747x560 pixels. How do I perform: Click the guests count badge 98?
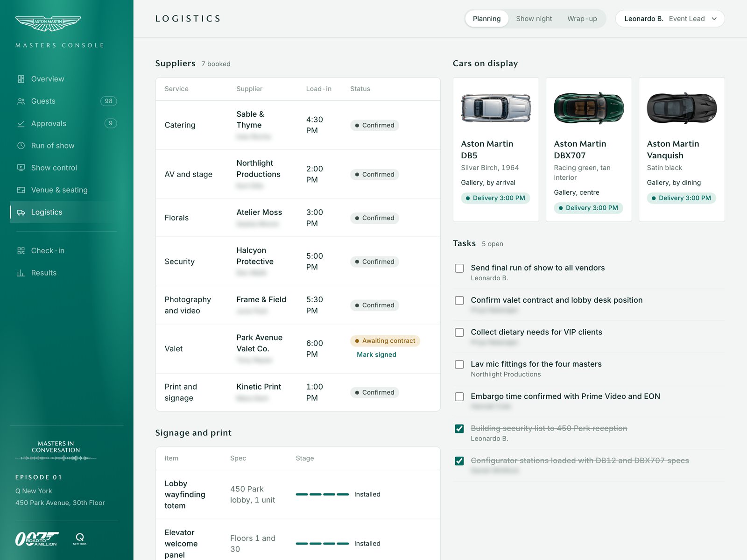[x=109, y=101]
